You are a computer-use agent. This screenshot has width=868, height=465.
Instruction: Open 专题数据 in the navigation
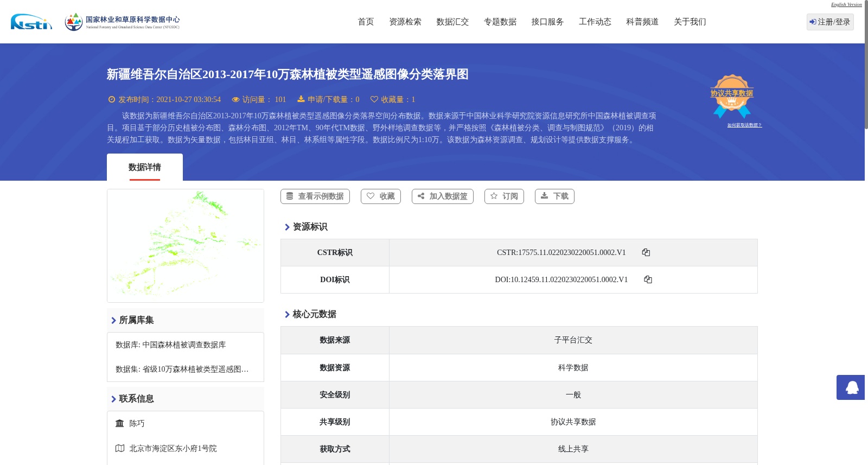500,22
